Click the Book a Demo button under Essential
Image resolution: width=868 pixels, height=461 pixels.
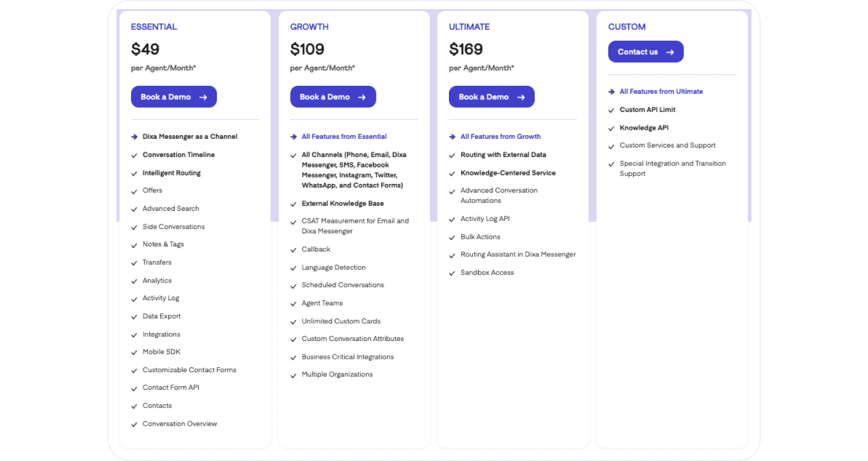pyautogui.click(x=174, y=97)
